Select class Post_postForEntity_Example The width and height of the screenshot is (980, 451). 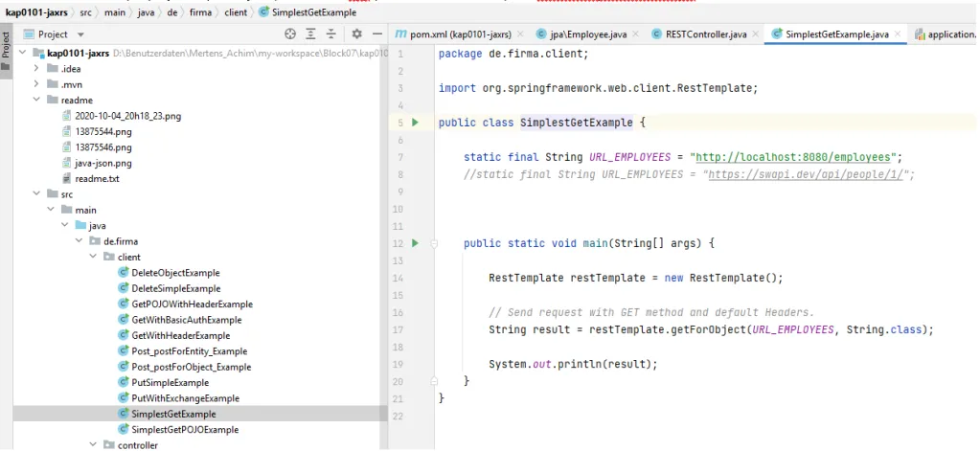[190, 351]
